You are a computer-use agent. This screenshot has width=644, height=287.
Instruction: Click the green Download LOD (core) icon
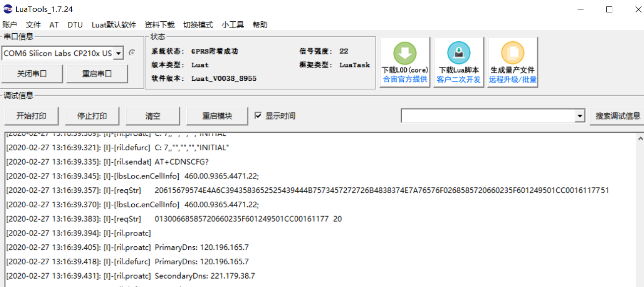pyautogui.click(x=405, y=53)
